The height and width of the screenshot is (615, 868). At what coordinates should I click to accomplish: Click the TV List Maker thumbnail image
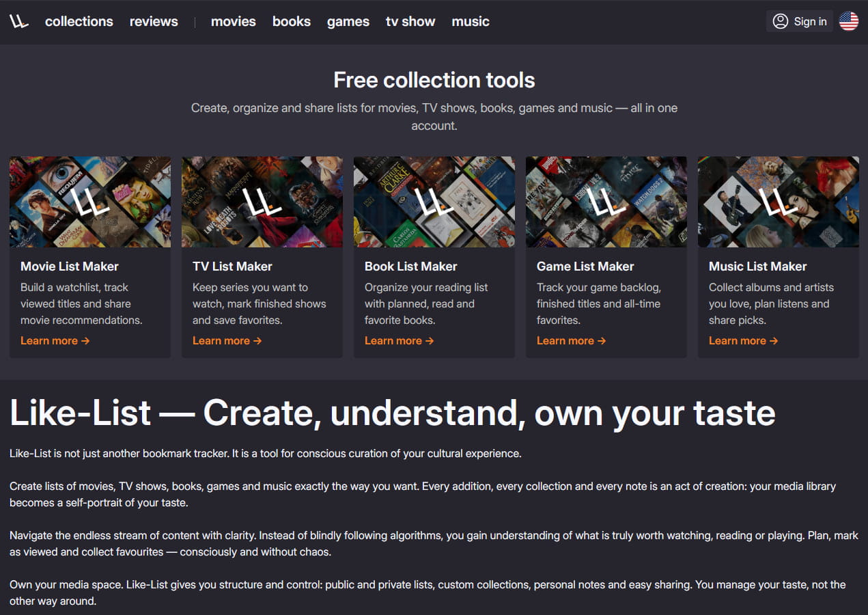pos(262,202)
